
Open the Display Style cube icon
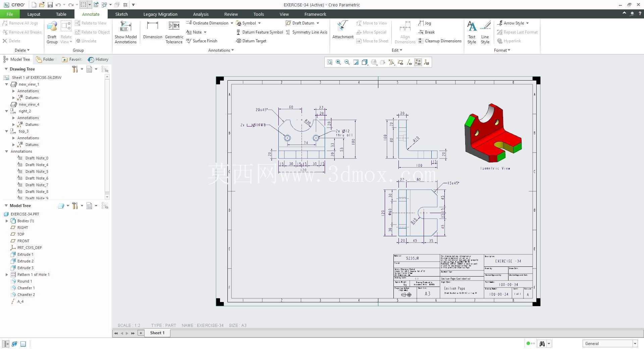[365, 62]
